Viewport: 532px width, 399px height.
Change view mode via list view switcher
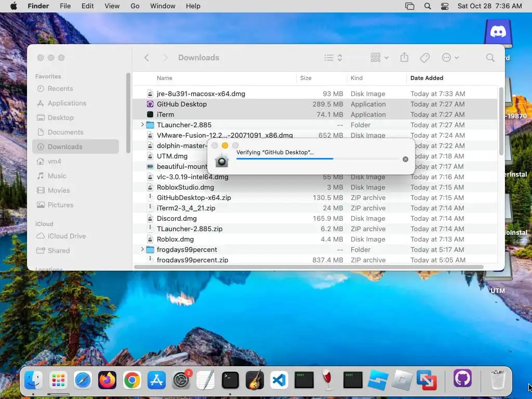(x=333, y=58)
